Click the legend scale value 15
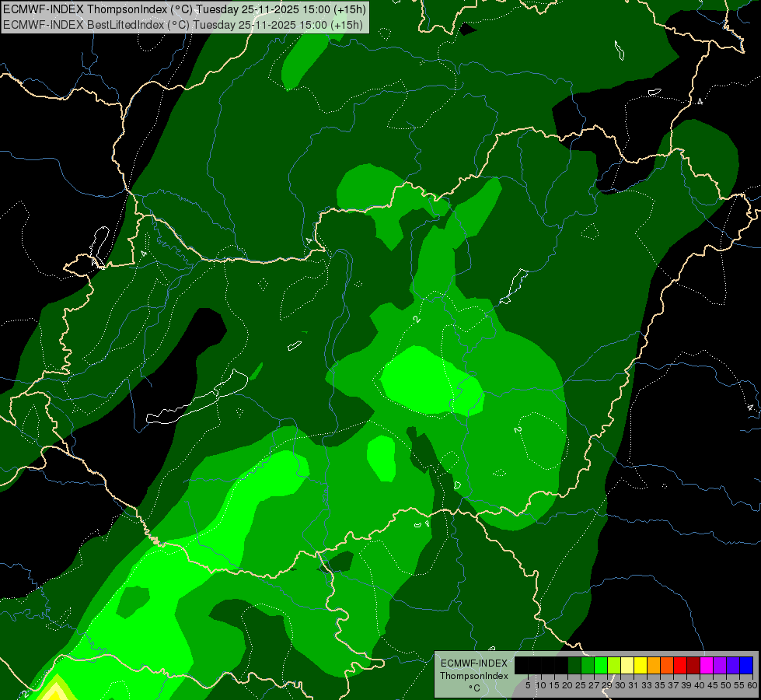The image size is (761, 700). [x=554, y=685]
